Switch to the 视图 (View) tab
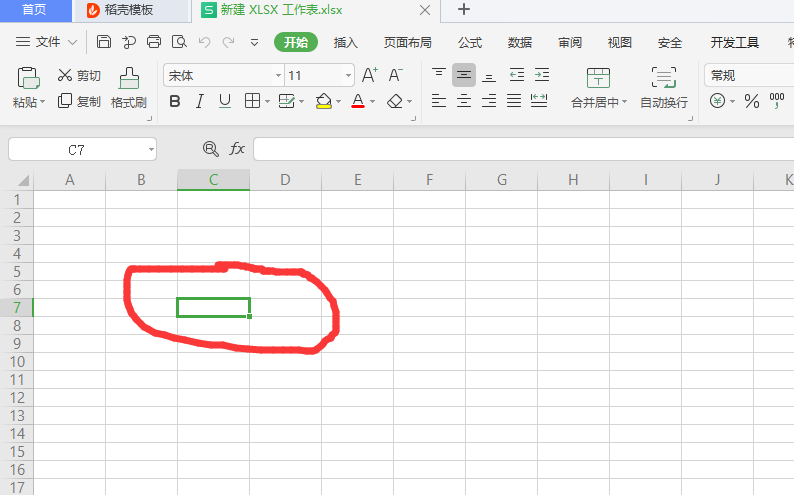The height and width of the screenshot is (495, 794). pos(620,43)
